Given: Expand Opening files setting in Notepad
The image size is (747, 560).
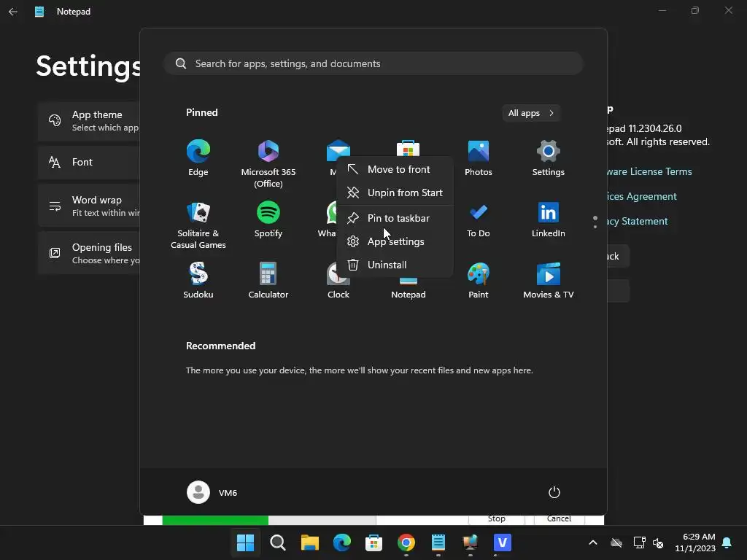Looking at the screenshot, I should [x=90, y=253].
